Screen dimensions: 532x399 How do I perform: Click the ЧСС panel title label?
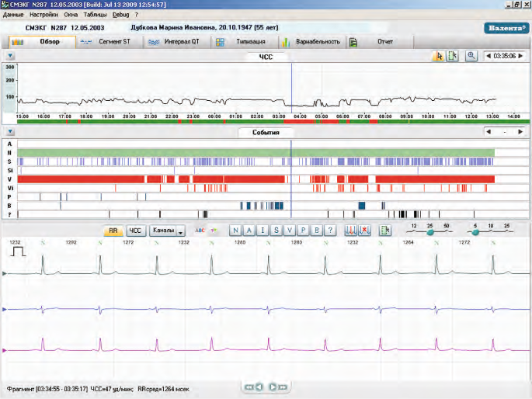click(266, 57)
